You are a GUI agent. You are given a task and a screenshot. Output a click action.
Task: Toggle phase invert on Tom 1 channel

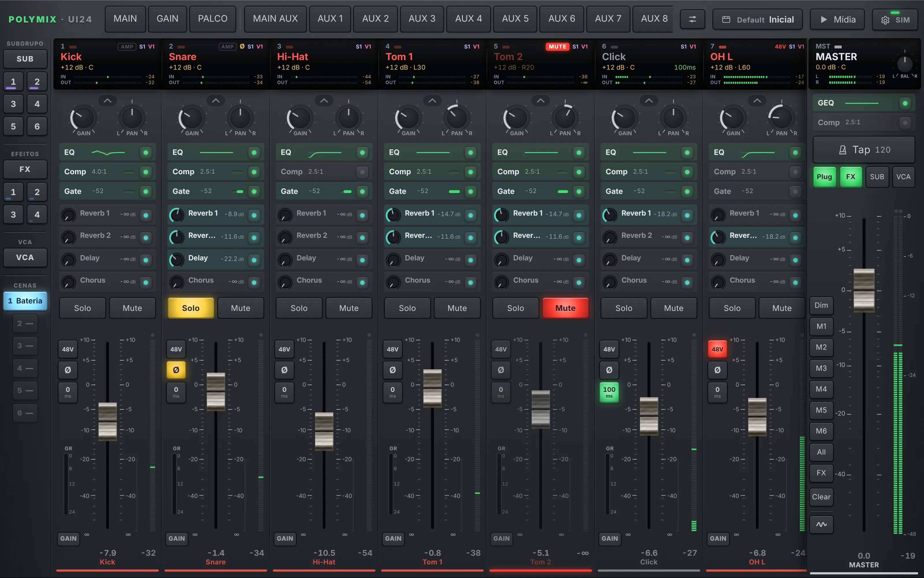pos(392,370)
